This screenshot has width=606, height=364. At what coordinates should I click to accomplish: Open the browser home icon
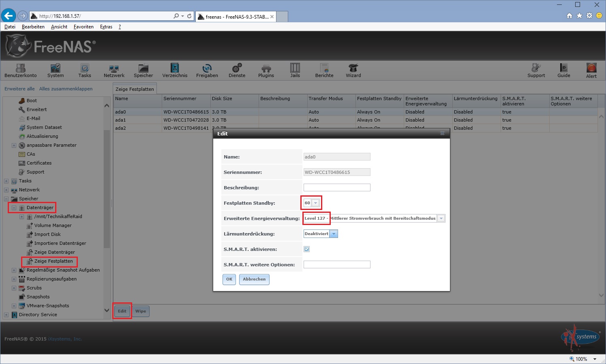(570, 15)
